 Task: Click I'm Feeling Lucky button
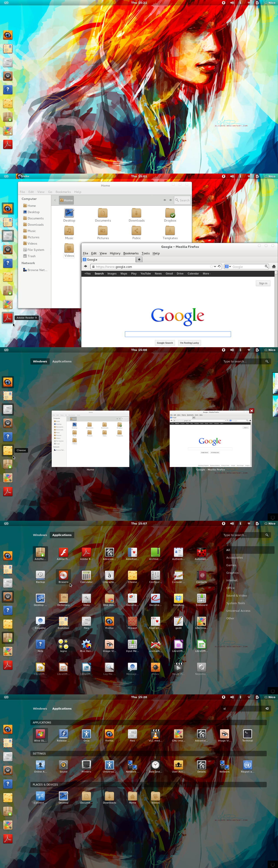[x=189, y=343]
